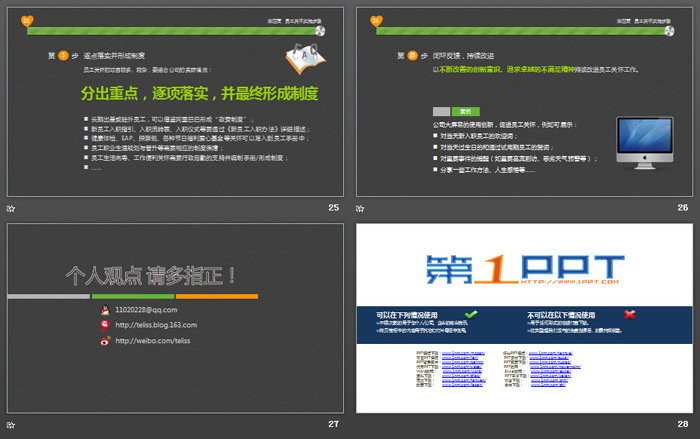Click the gray color bar on slide 27
This screenshot has height=439, width=700.
click(x=49, y=297)
